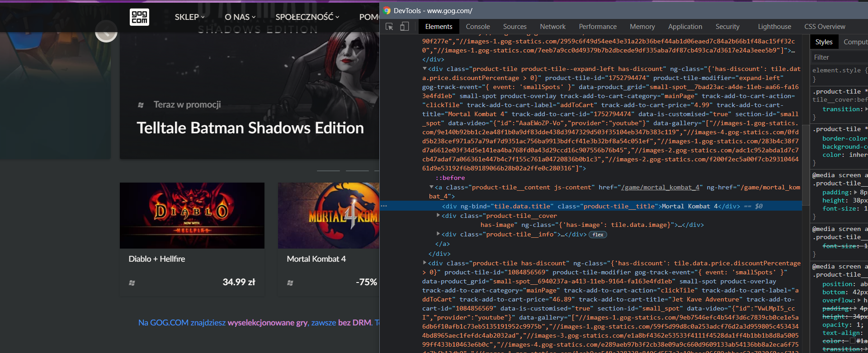Open the Memory tab

pos(642,27)
